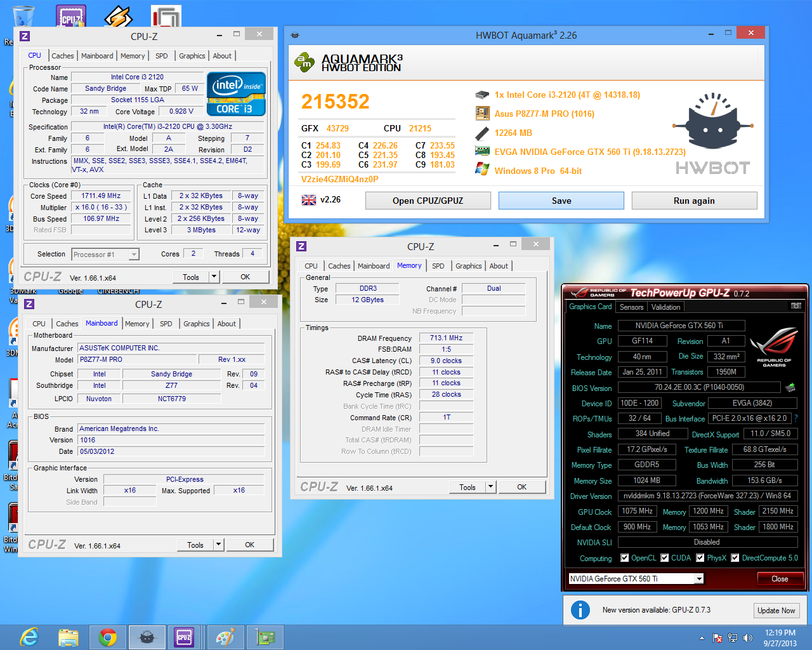The image size is (812, 650).
Task: Open Tools dropdown arrow in CPU-Z Memory window
Action: pyautogui.click(x=490, y=487)
